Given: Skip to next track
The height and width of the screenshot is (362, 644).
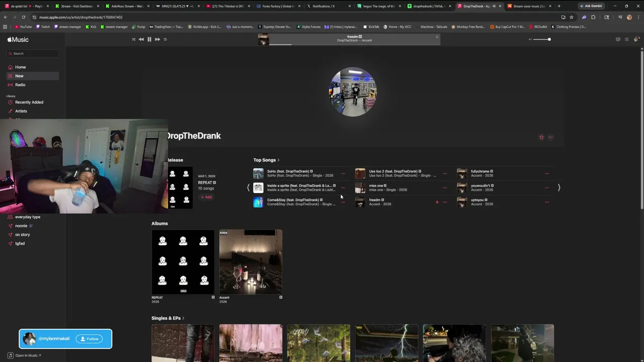Looking at the screenshot, I should point(157,39).
